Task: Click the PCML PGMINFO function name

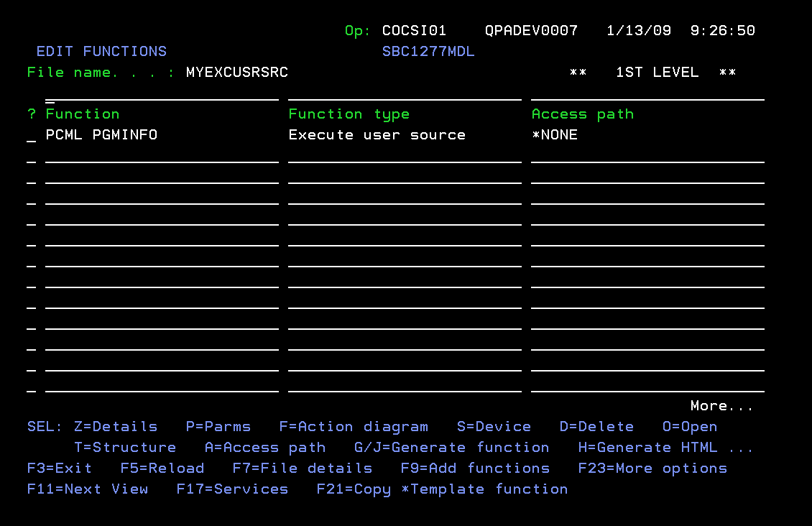Action: click(x=101, y=134)
